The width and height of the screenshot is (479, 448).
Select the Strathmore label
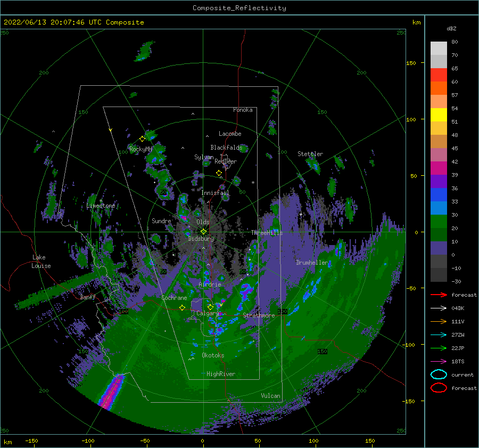pos(259,315)
